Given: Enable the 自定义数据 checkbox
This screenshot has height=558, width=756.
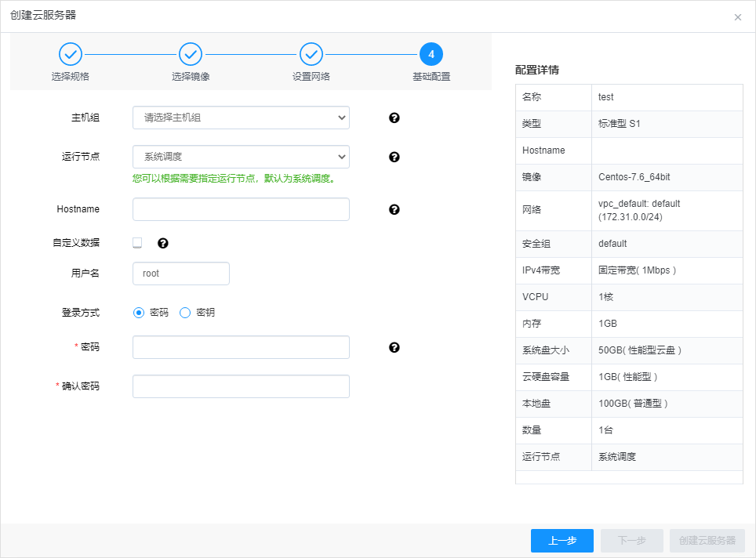Looking at the screenshot, I should (x=137, y=243).
